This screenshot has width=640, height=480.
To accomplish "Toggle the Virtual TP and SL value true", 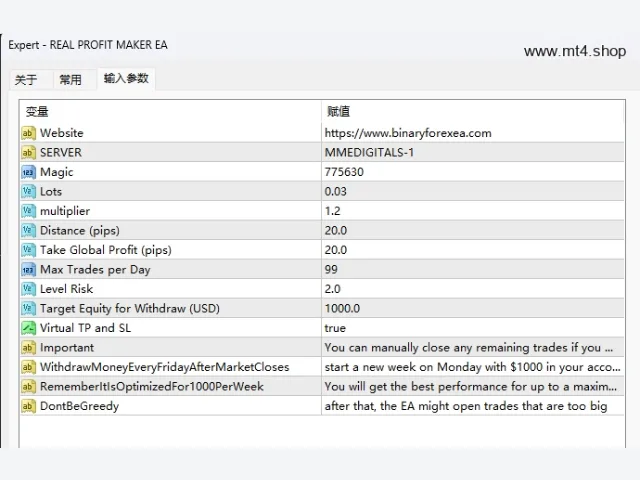I will pyautogui.click(x=335, y=328).
